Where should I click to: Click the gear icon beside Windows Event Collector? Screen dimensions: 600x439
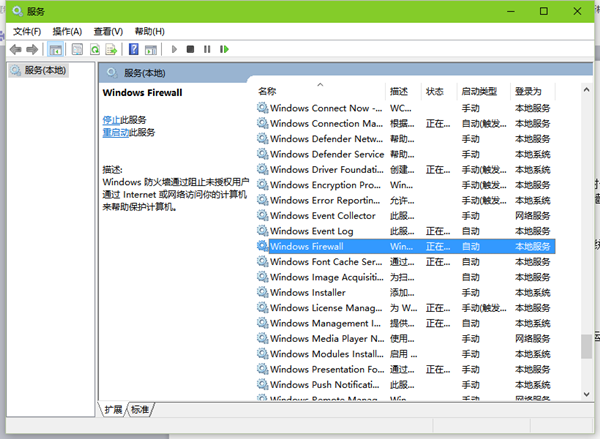(262, 215)
